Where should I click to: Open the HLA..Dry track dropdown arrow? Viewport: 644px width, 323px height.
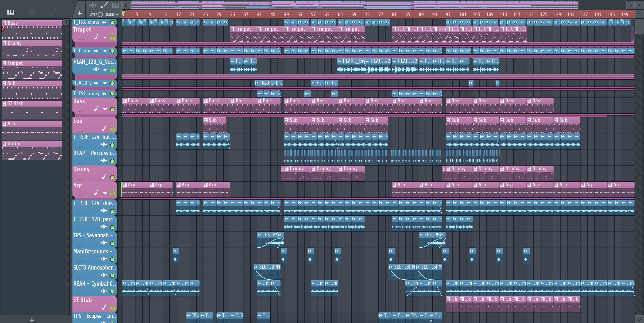click(x=105, y=83)
